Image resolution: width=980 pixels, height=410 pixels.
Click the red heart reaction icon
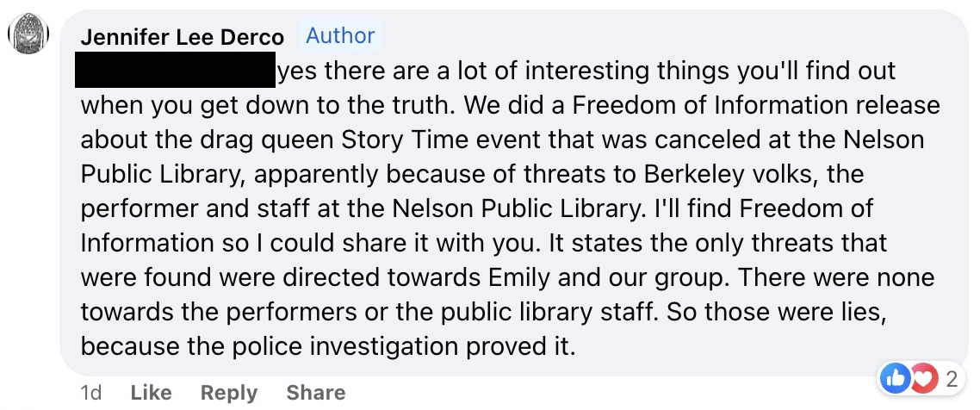click(921, 379)
